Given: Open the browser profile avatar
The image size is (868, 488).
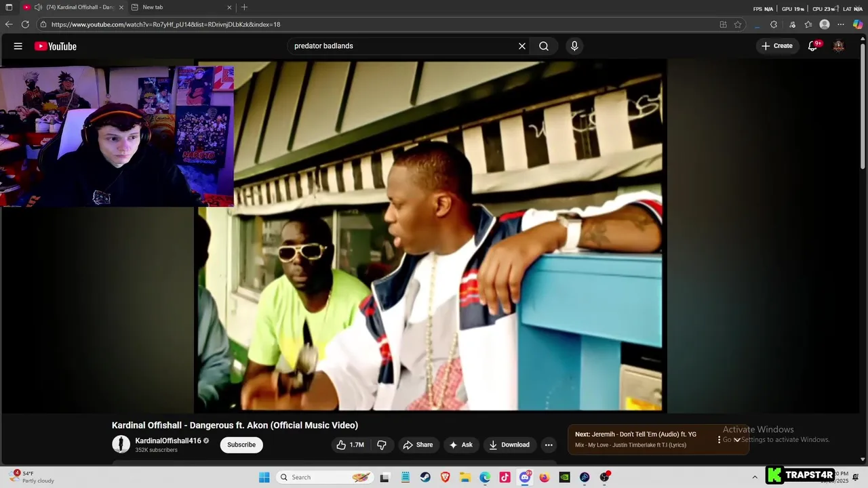Looking at the screenshot, I should pos(825,24).
